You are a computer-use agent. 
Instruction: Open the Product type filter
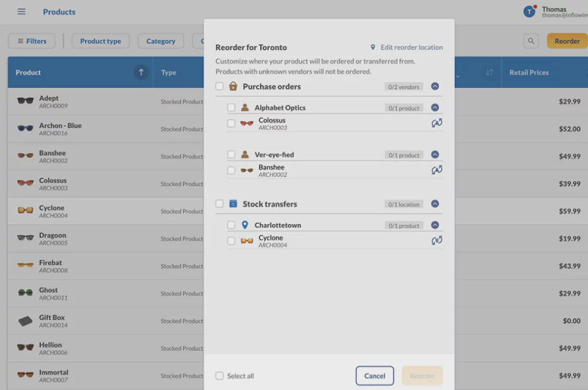[x=100, y=41]
